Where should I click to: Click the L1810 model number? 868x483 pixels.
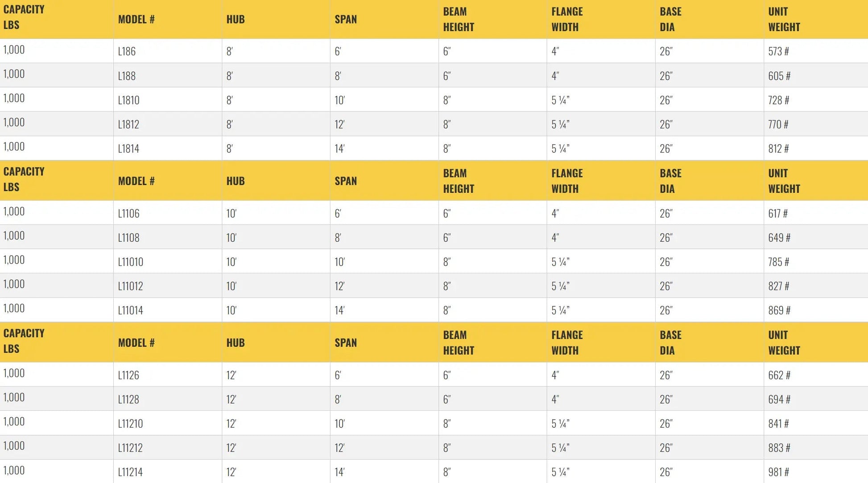[x=128, y=100]
